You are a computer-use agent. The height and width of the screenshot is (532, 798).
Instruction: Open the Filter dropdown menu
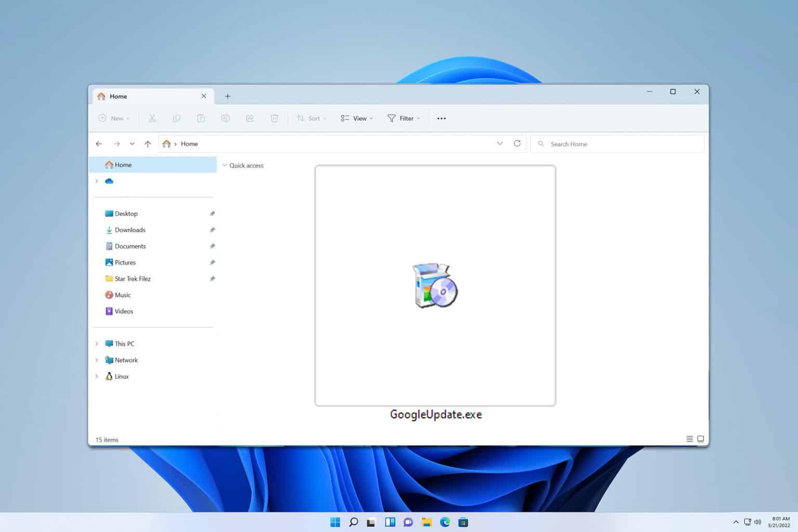[x=404, y=118]
